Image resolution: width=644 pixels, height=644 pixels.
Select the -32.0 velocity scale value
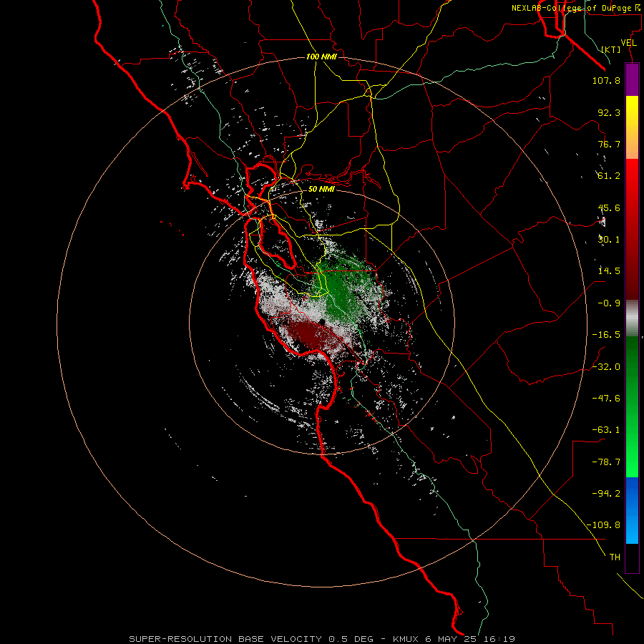click(x=606, y=367)
